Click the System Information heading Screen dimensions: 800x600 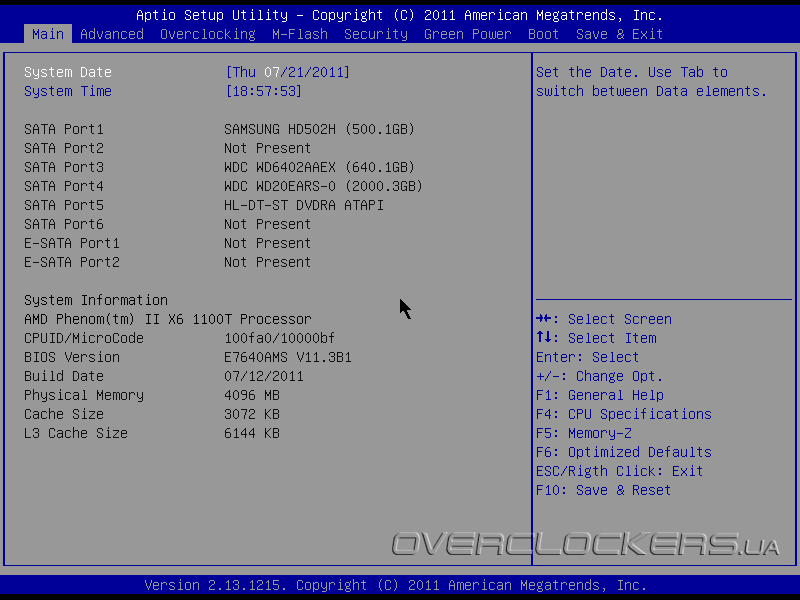(x=96, y=300)
